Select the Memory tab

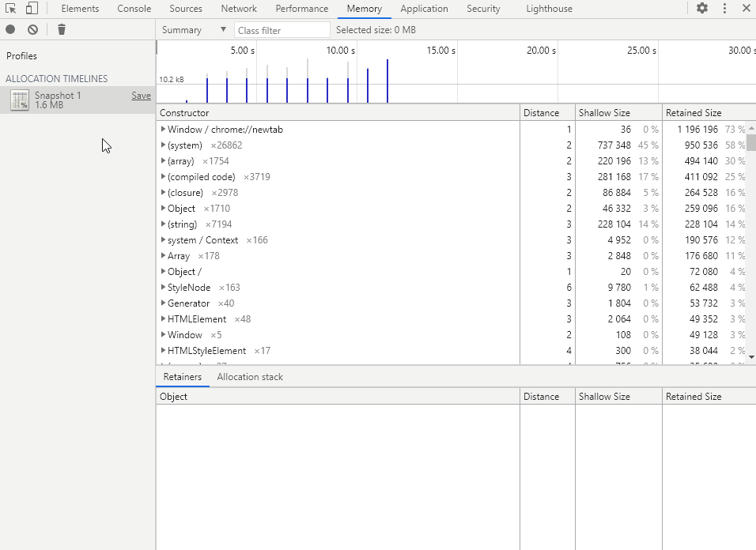click(364, 9)
